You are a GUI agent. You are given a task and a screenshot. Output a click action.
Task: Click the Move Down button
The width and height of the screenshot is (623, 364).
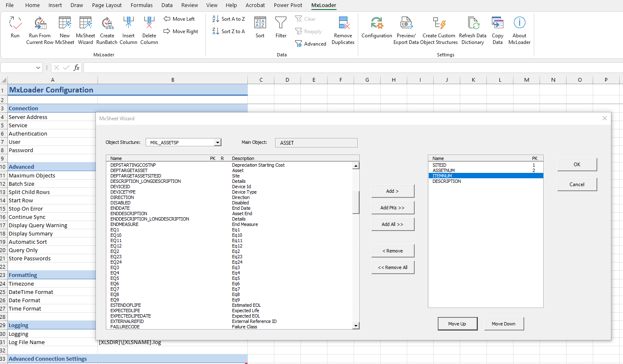pos(504,324)
